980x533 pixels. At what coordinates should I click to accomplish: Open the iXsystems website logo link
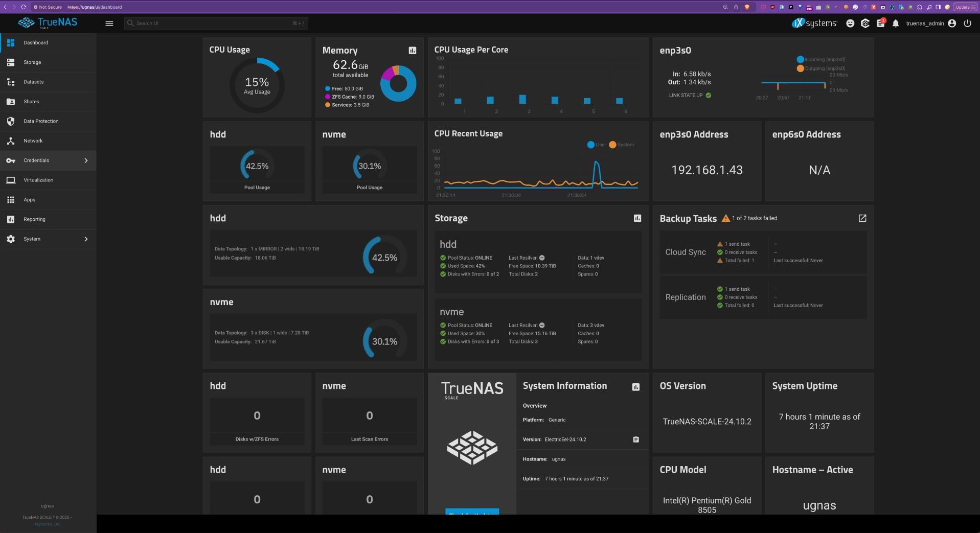pos(814,23)
